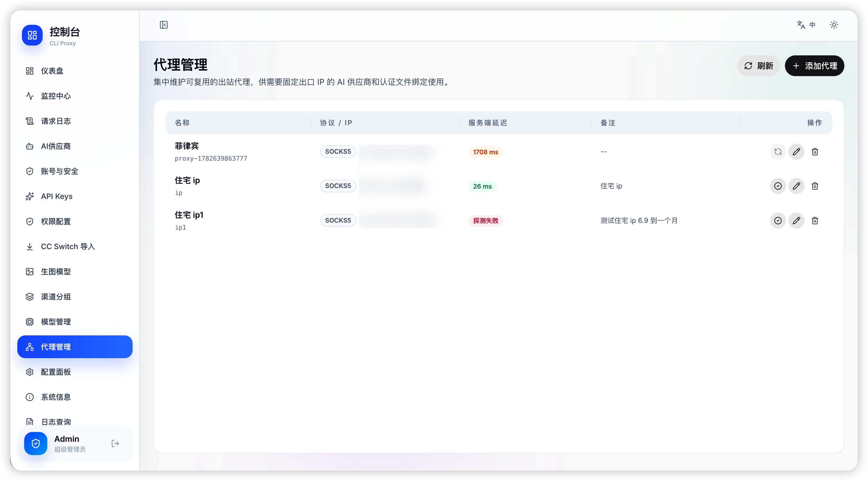Select the 菲律宾 proxy name
Screen dimensions: 868x481
[x=187, y=146]
